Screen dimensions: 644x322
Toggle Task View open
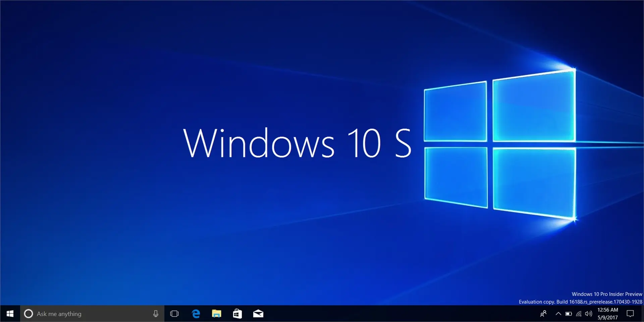point(174,314)
